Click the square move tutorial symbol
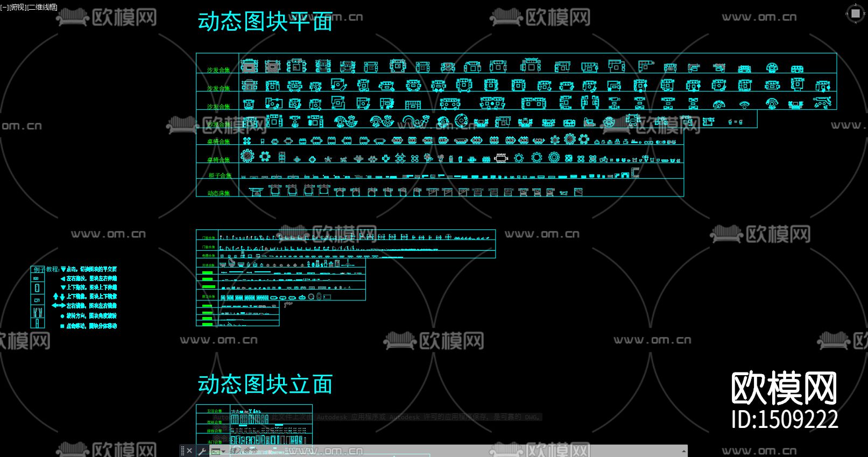 click(62, 326)
